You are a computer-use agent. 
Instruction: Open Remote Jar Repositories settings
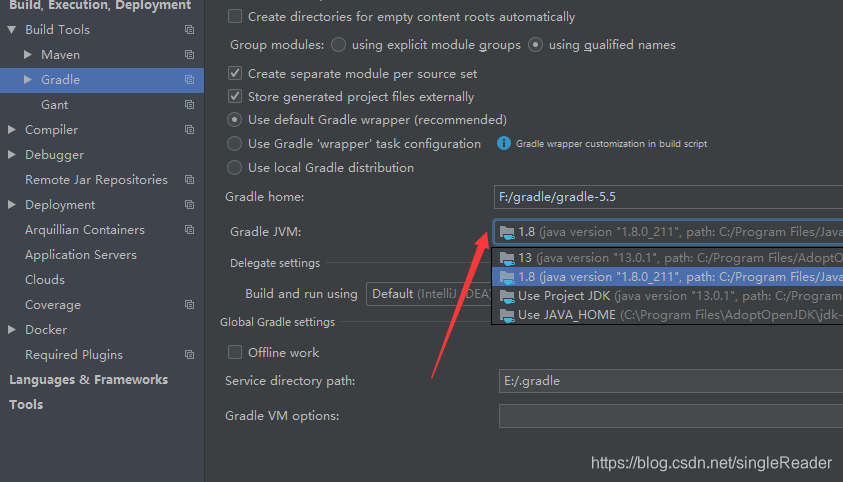pyautogui.click(x=96, y=179)
